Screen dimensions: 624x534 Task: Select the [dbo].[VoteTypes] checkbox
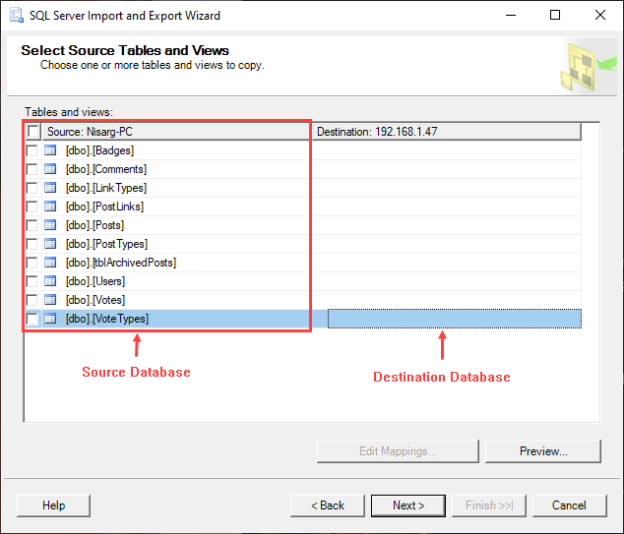pyautogui.click(x=33, y=319)
